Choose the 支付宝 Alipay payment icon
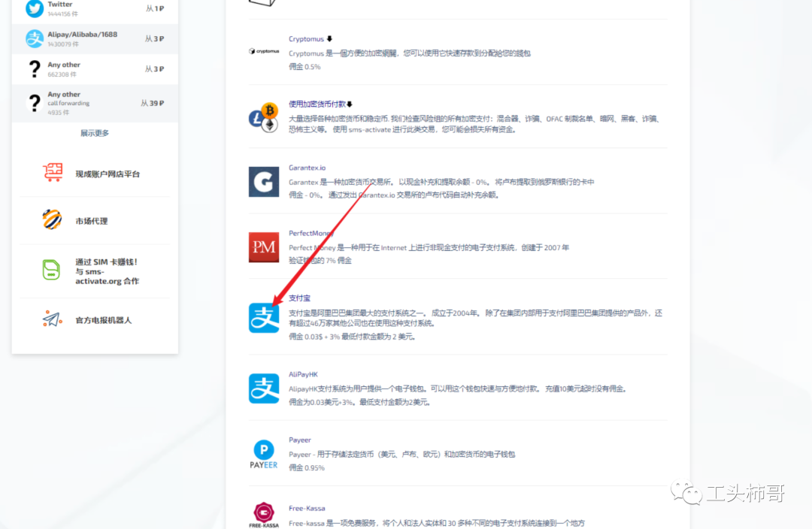Screen dimensions: 812x529 tap(264, 318)
